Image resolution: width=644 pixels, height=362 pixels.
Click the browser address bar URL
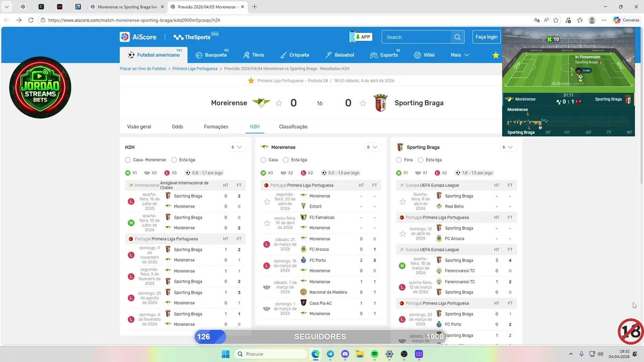[x=134, y=20]
